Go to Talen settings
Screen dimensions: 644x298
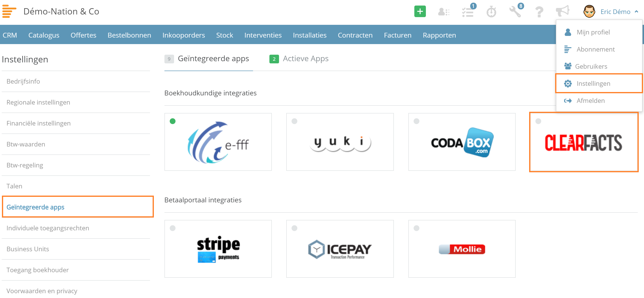click(76, 186)
